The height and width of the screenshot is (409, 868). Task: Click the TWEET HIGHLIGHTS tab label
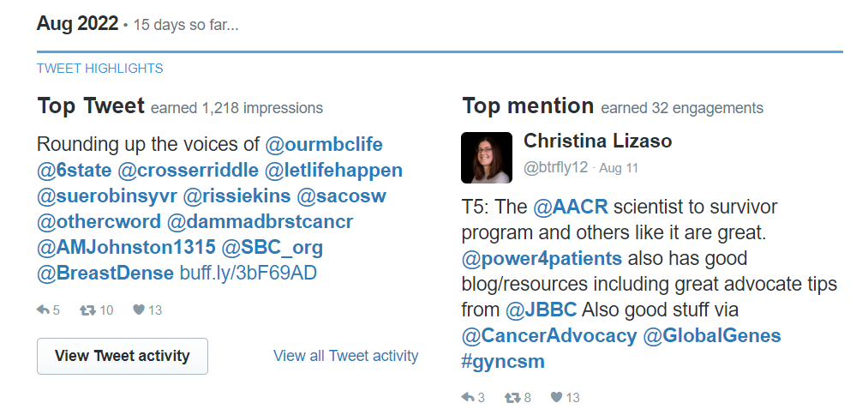pyautogui.click(x=99, y=69)
